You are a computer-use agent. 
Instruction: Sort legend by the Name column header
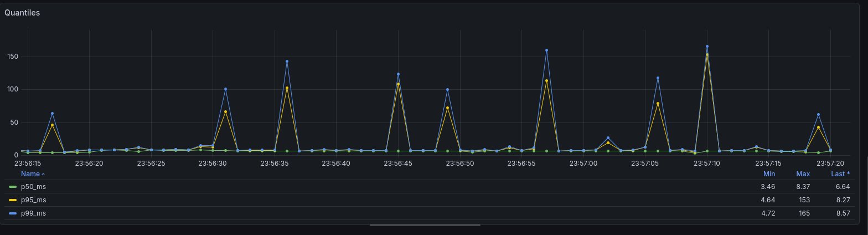pyautogui.click(x=33, y=174)
